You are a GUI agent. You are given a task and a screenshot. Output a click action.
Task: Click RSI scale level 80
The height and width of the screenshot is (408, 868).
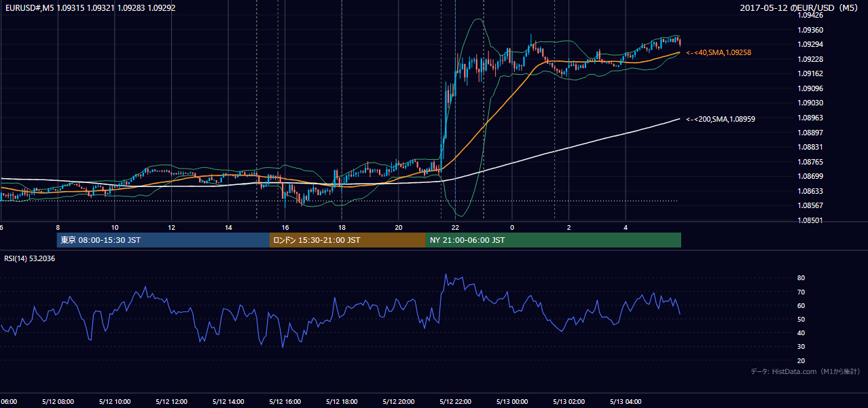(x=801, y=278)
